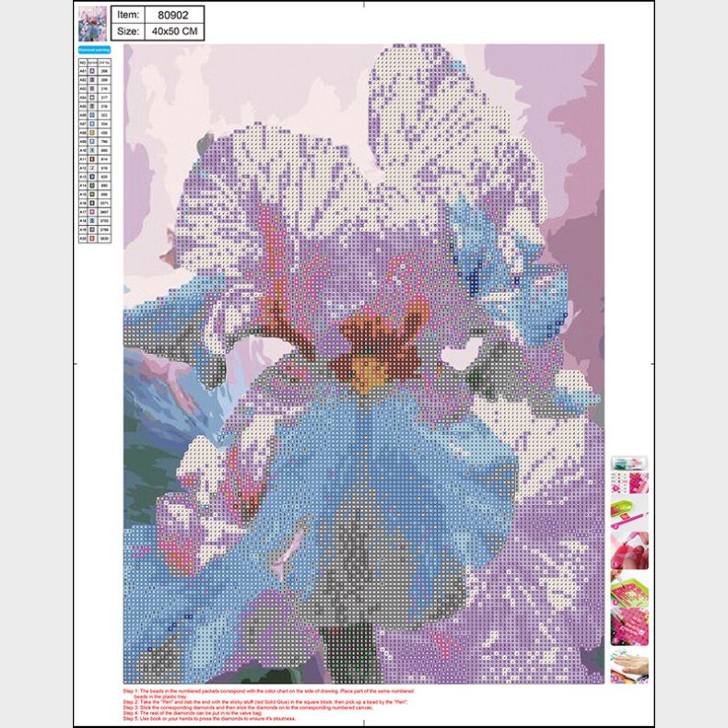Click the DMC No. header cell
728x728 pixels.
(104, 63)
